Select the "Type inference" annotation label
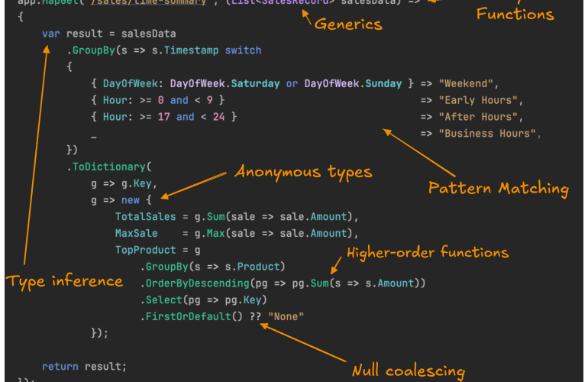 pos(65,281)
